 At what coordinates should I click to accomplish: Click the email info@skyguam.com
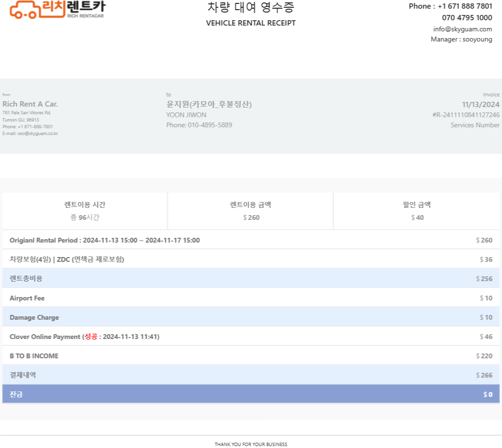click(462, 29)
